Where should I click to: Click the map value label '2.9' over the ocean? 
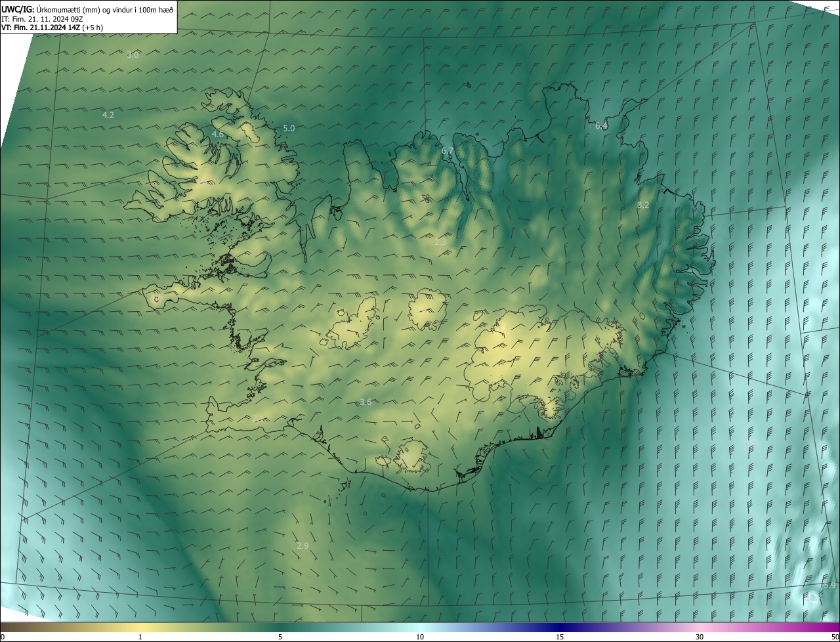coord(303,546)
